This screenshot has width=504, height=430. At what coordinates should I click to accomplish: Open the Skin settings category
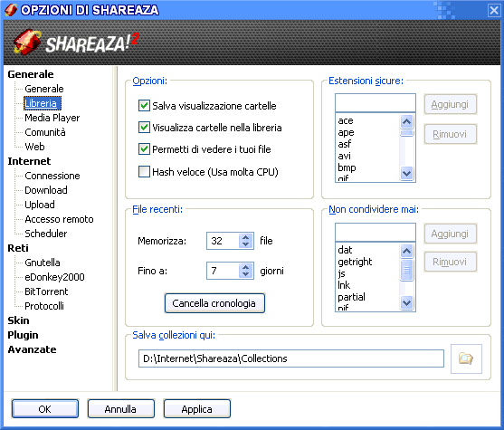coord(18,320)
